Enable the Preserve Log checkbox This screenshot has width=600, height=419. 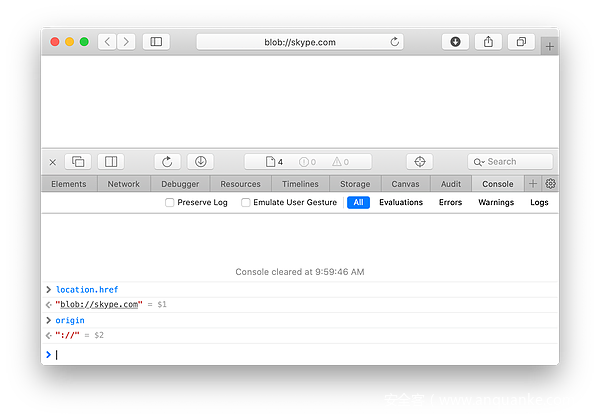[170, 202]
